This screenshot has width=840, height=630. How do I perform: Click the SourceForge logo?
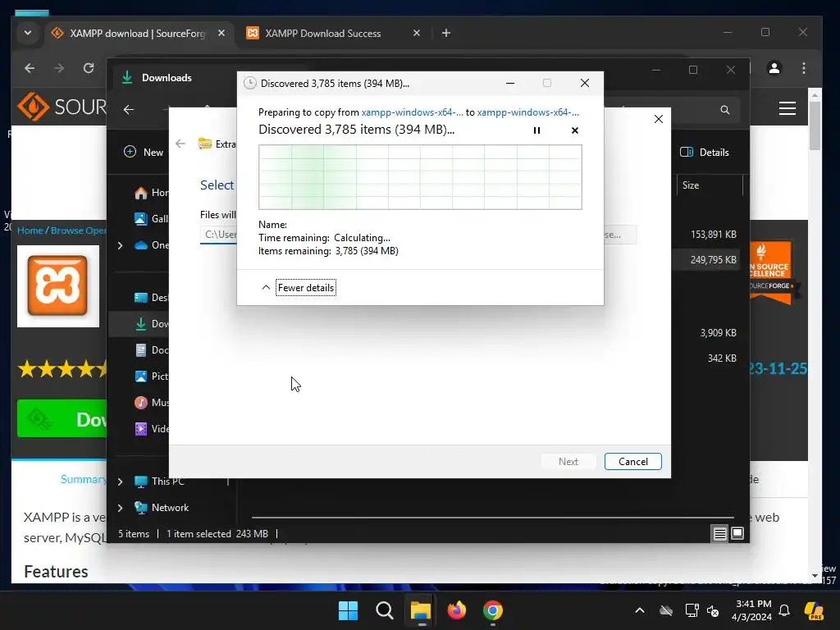[x=62, y=107]
